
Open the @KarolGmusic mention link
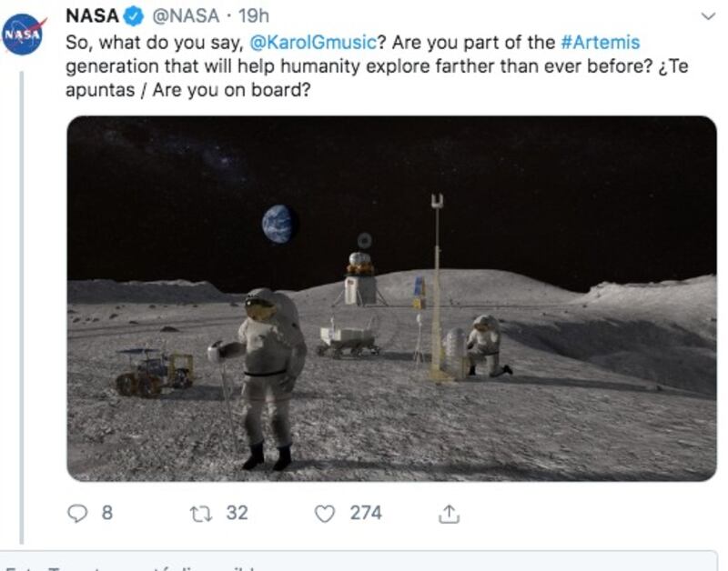(313, 42)
